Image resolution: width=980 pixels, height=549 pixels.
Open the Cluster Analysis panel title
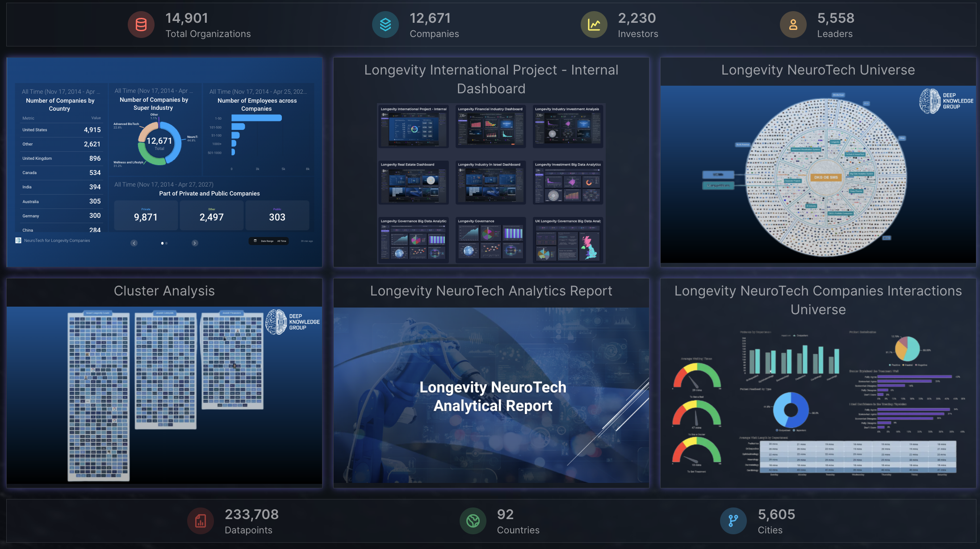click(x=164, y=291)
